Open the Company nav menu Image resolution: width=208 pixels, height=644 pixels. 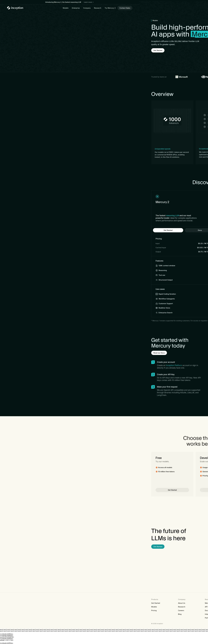(x=87, y=8)
